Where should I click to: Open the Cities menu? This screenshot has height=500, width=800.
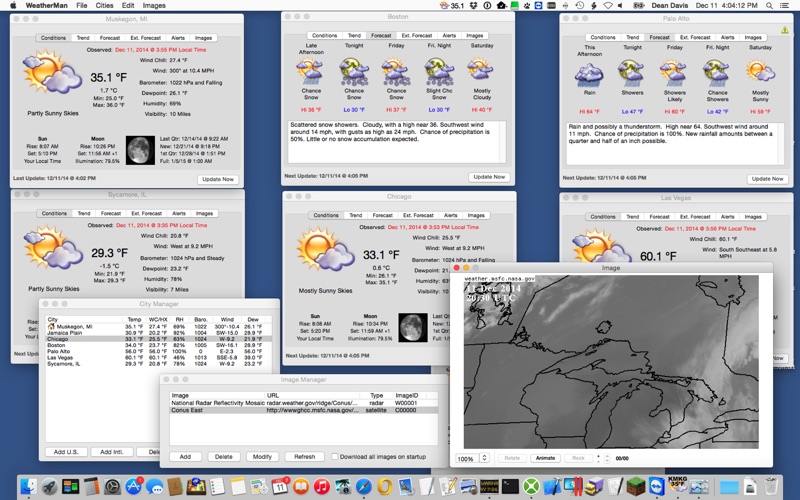[104, 6]
